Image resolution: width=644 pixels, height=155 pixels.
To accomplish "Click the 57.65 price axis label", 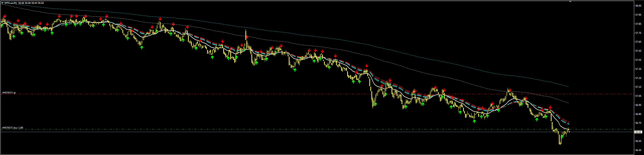I will [x=638, y=42].
